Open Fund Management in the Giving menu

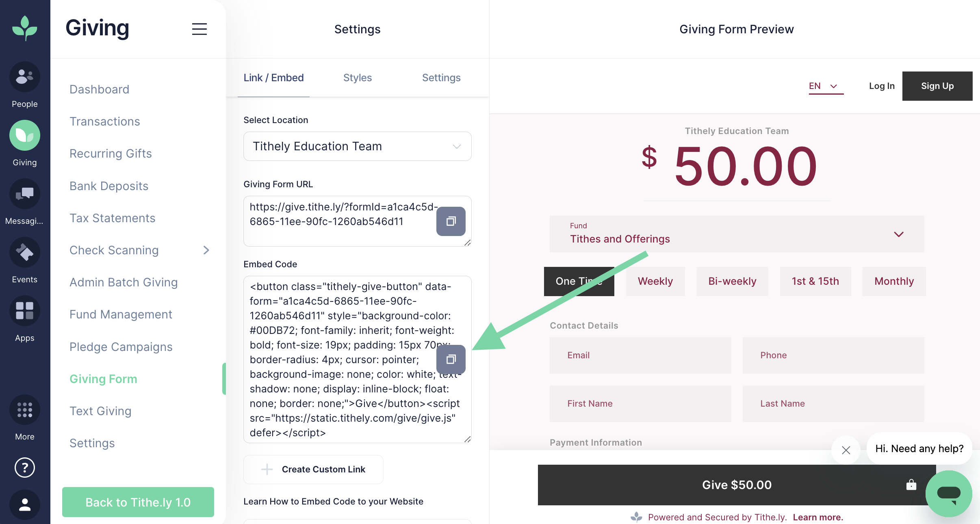121,314
